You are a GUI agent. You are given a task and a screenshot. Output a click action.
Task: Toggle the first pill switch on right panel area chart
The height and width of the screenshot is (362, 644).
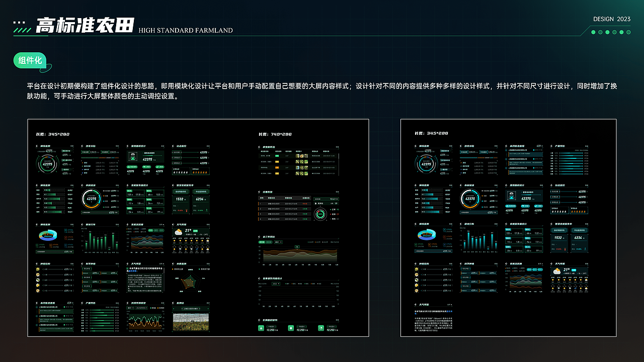click(529, 269)
